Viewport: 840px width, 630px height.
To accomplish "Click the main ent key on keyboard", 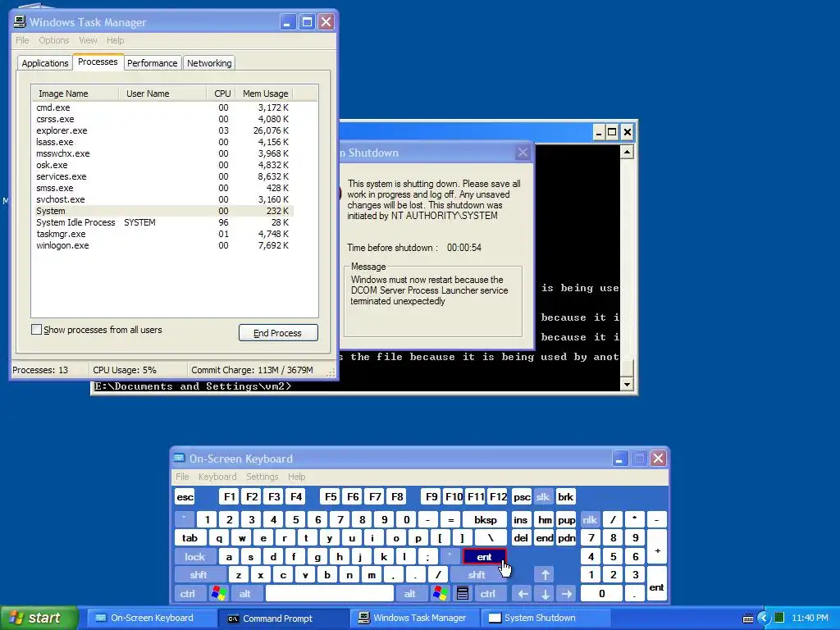I will click(x=484, y=557).
